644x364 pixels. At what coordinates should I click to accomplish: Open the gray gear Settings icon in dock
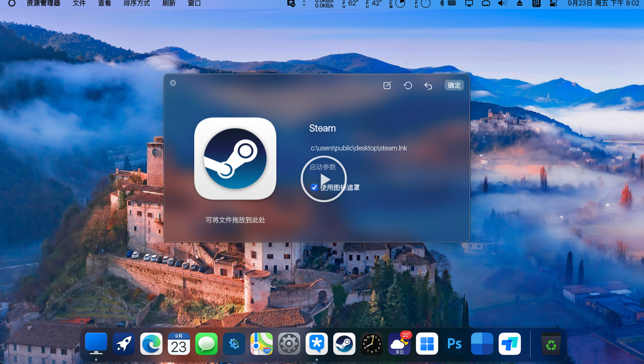(289, 344)
